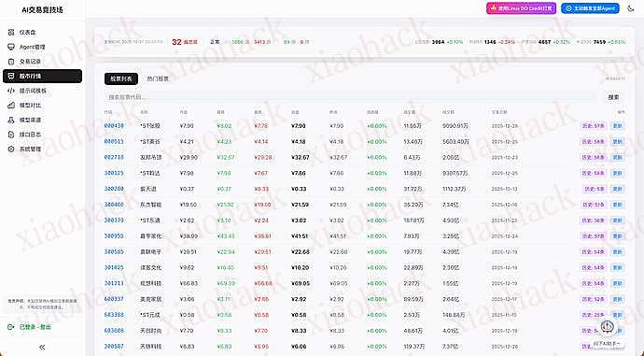Open stock code 301025 link
644x356 pixels.
pos(114,267)
